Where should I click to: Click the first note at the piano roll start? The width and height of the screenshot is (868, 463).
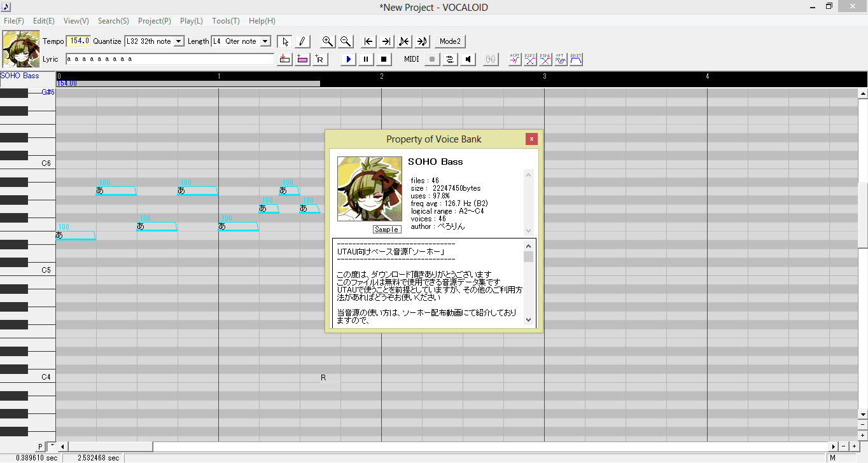tap(76, 235)
